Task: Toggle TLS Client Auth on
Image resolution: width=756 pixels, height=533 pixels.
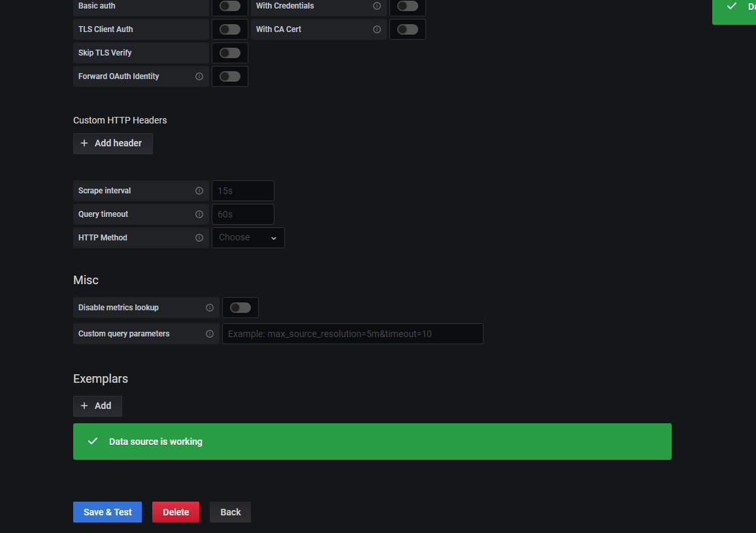Action: coord(229,29)
